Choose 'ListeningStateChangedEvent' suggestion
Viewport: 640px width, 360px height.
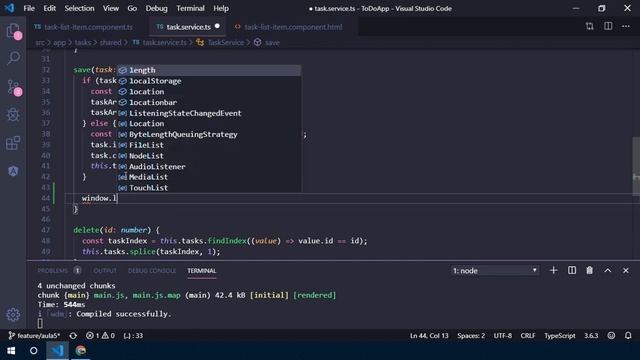(209, 113)
